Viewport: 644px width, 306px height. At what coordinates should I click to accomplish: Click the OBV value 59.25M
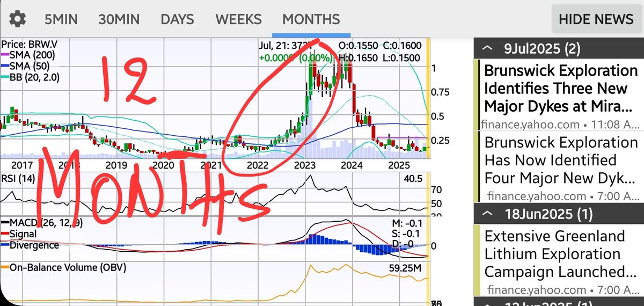tap(405, 267)
